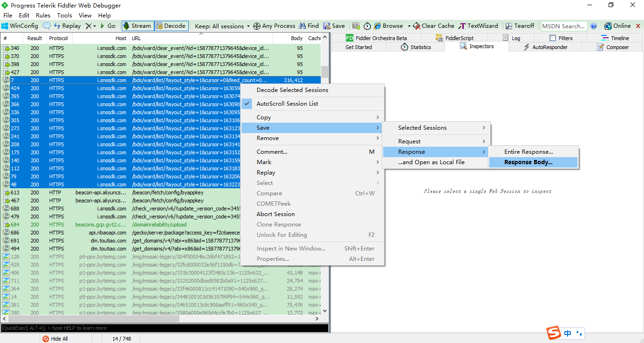Expand the Mark submenu
Screen dimensions: 644x343
(312, 162)
